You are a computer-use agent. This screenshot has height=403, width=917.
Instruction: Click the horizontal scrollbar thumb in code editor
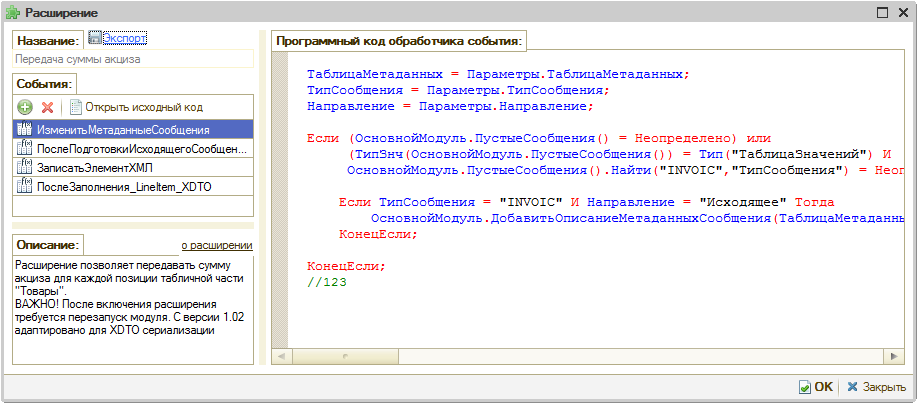click(345, 355)
